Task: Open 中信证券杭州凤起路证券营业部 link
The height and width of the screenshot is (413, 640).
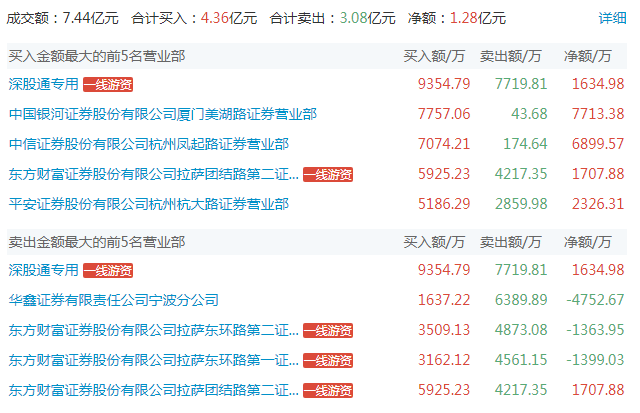Action: tap(149, 144)
